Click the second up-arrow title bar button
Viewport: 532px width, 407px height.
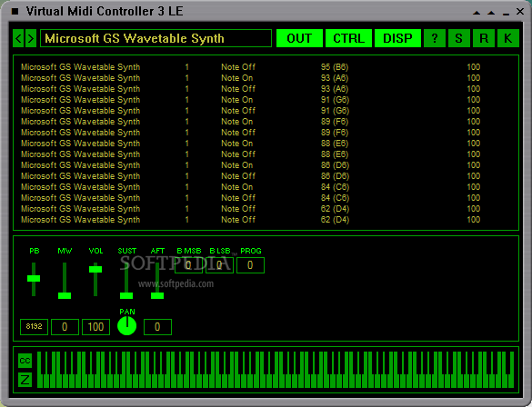pos(491,13)
